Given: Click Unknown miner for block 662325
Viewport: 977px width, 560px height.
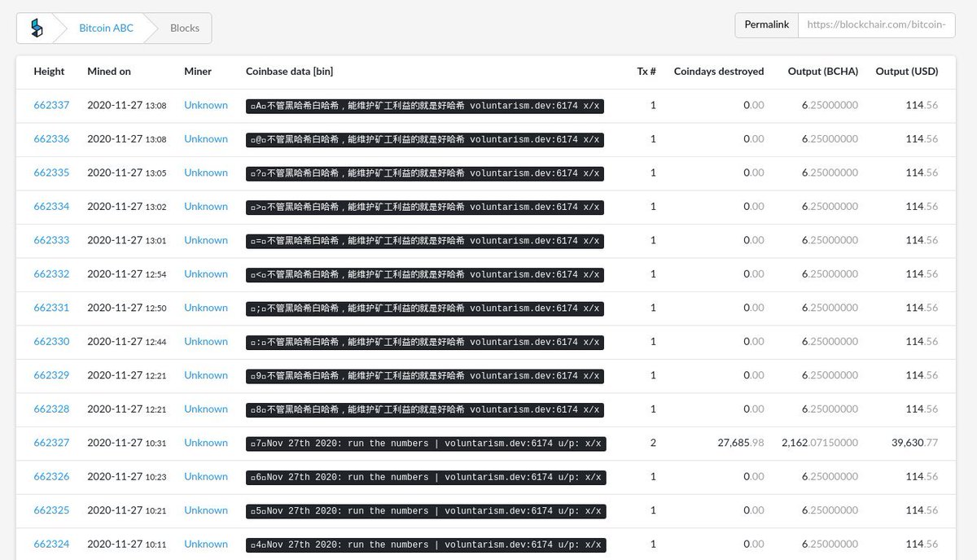Looking at the screenshot, I should click(x=206, y=510).
